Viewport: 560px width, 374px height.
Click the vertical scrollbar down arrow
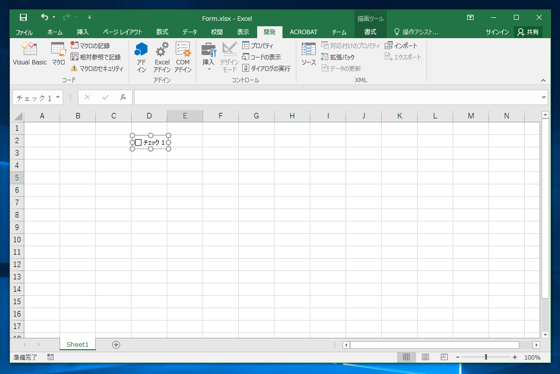point(545,334)
